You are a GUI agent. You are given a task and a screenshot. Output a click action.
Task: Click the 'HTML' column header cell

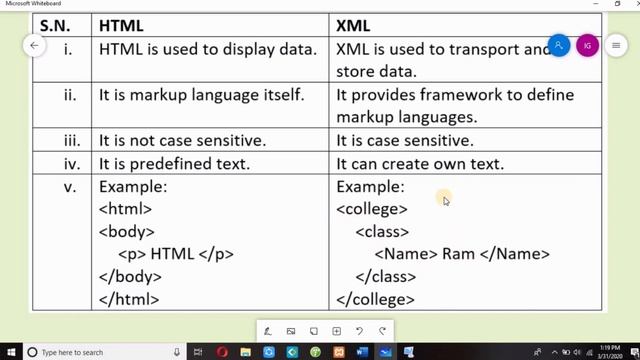[x=210, y=25]
